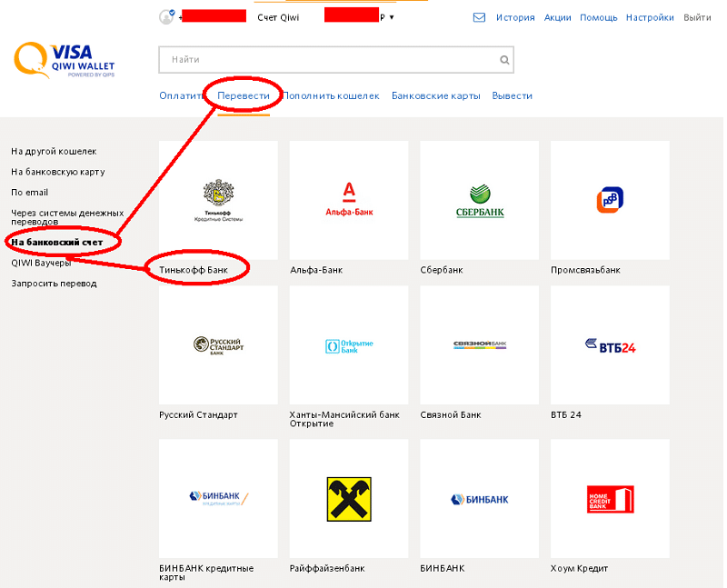Open the Помощь link

[599, 17]
